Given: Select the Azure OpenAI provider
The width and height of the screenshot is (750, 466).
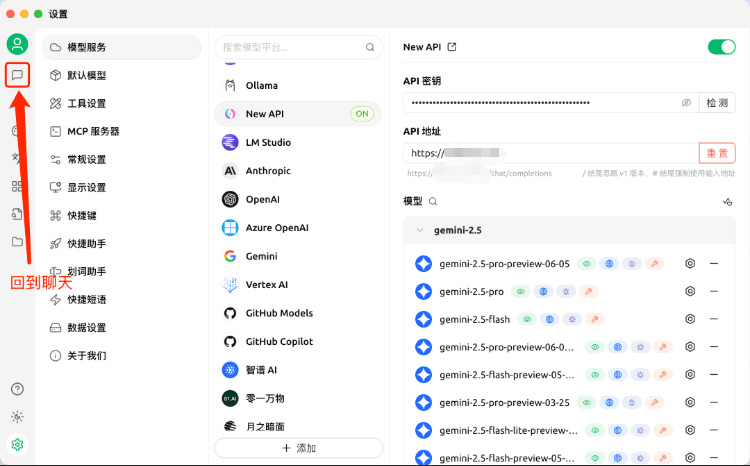Looking at the screenshot, I should pos(298,228).
